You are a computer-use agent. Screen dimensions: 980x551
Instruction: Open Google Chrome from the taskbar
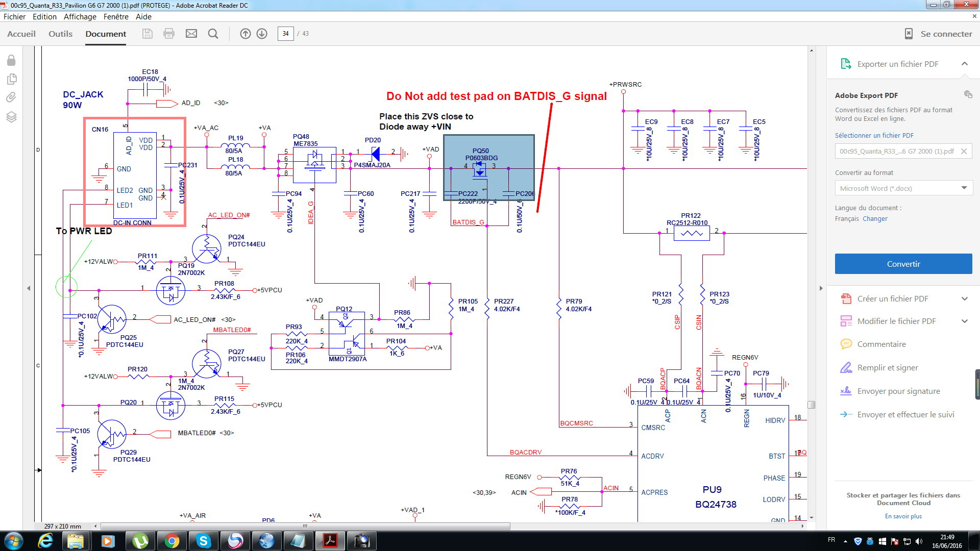(172, 541)
